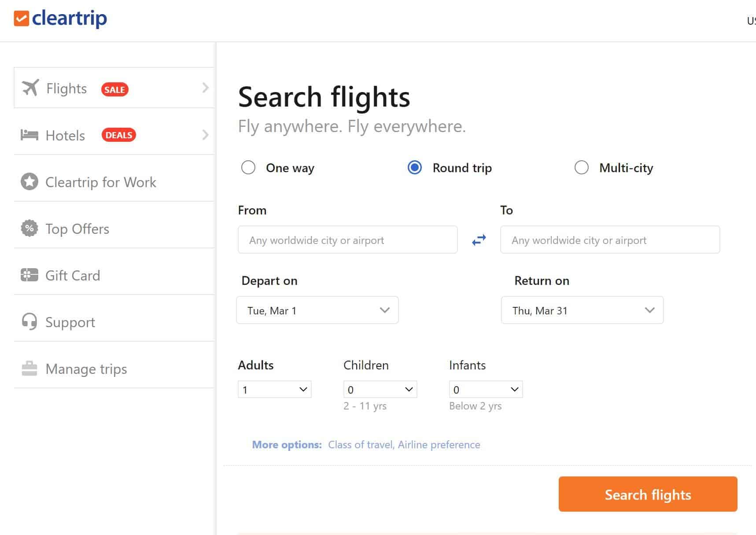The image size is (756, 535).
Task: Click the SALE badge next to Flights
Action: (x=114, y=89)
